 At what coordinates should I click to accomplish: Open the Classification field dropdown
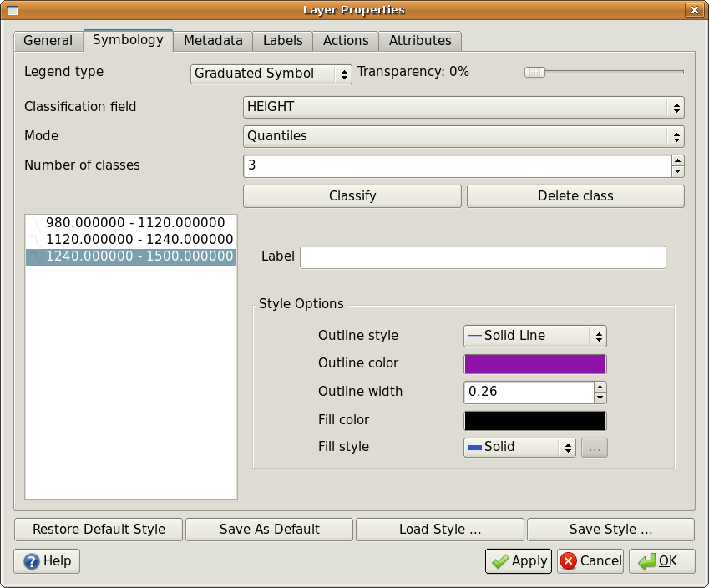pos(462,107)
